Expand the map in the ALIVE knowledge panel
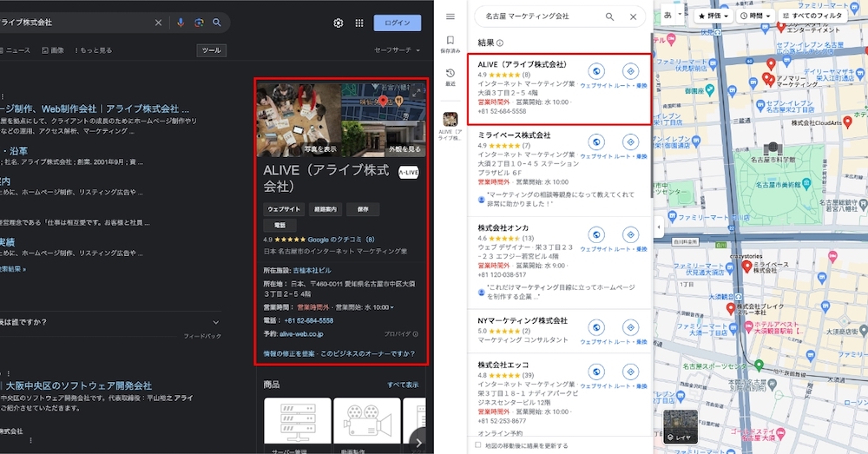The width and height of the screenshot is (868, 454). [x=417, y=93]
